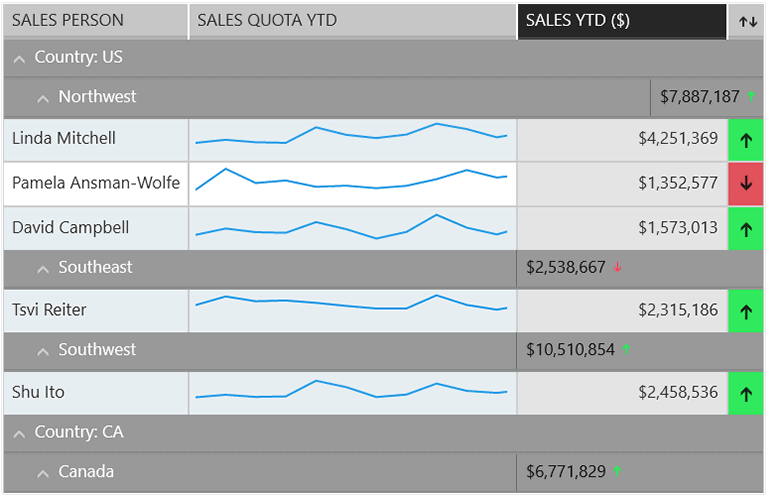Screen dimensions: 770x499
Task: Collapse the Southeast region group
Action: (43, 268)
